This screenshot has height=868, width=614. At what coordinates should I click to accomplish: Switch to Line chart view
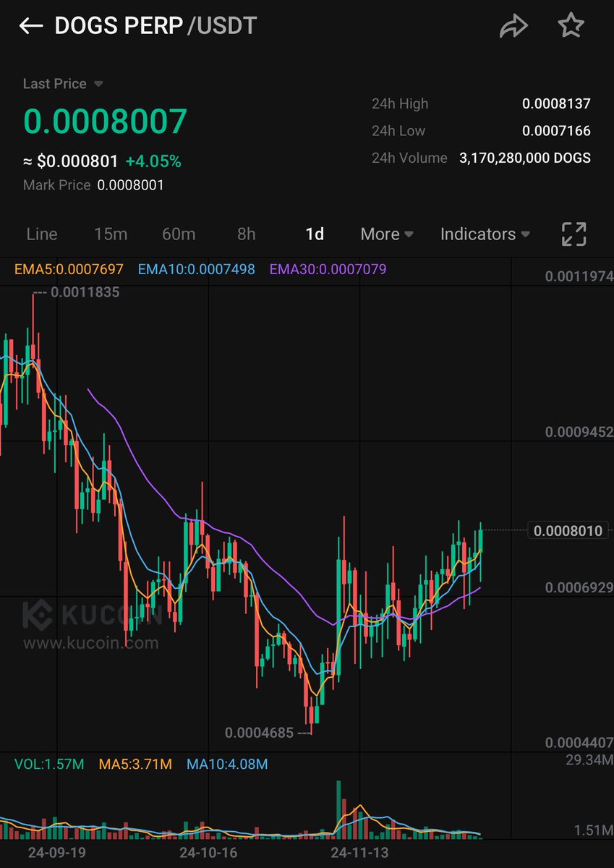[42, 234]
